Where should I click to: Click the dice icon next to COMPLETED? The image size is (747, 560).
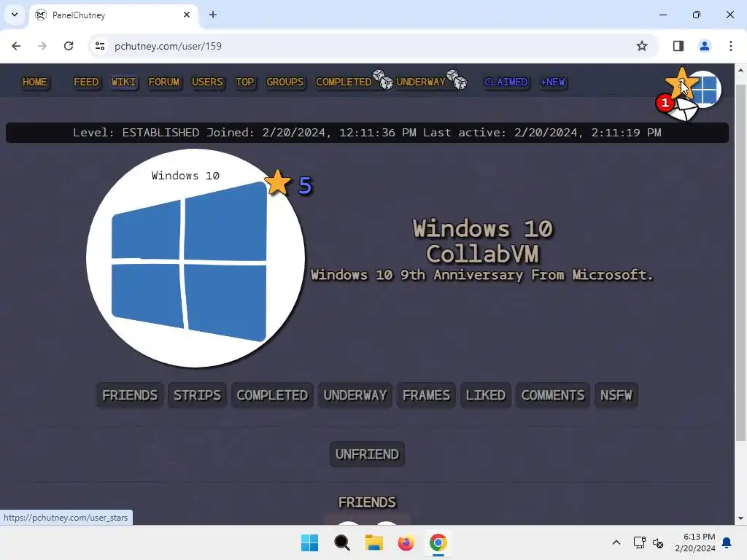pos(382,79)
